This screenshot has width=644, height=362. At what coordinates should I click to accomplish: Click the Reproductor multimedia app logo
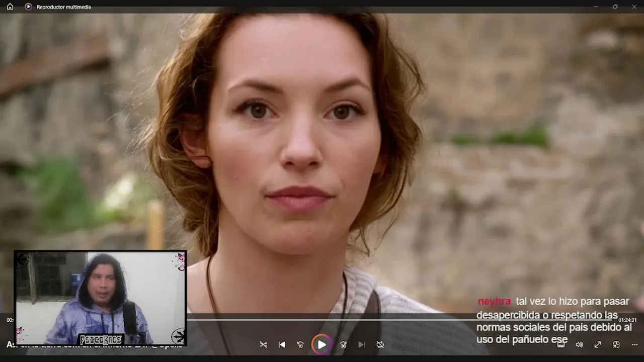click(x=28, y=7)
